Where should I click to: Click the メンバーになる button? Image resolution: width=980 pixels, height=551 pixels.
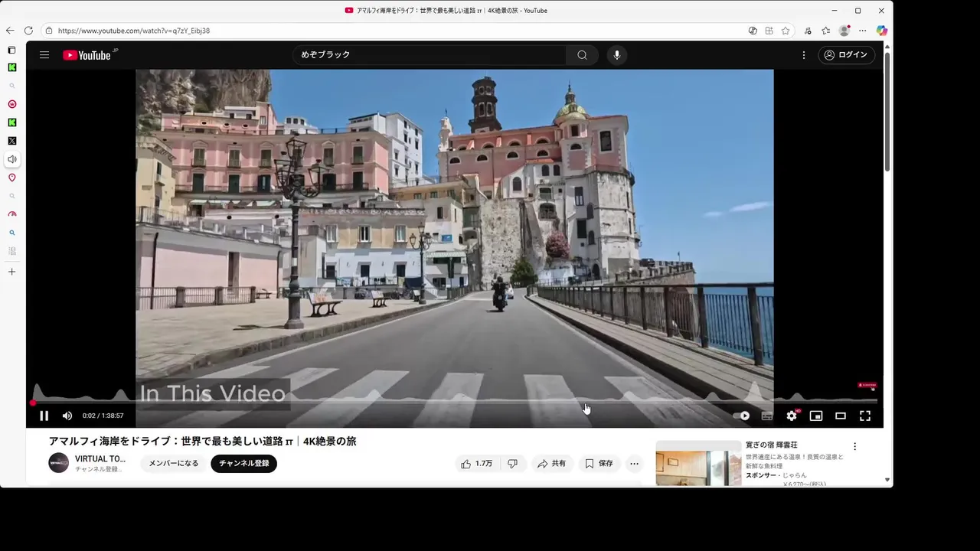(x=174, y=463)
